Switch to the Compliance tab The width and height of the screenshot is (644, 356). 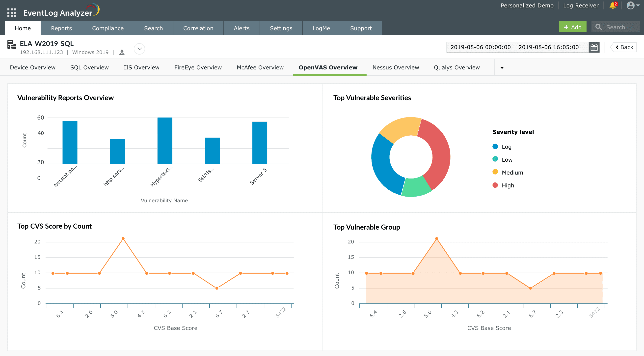pyautogui.click(x=108, y=28)
